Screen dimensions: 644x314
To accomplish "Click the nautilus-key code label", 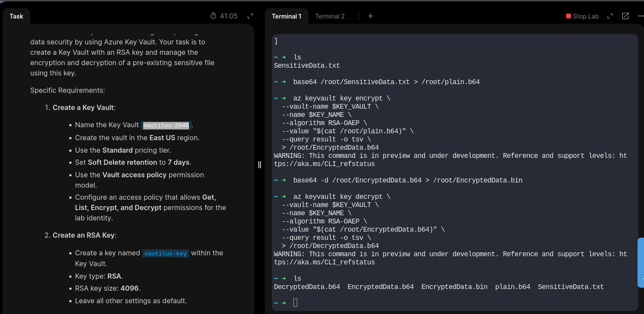I will 166,254.
